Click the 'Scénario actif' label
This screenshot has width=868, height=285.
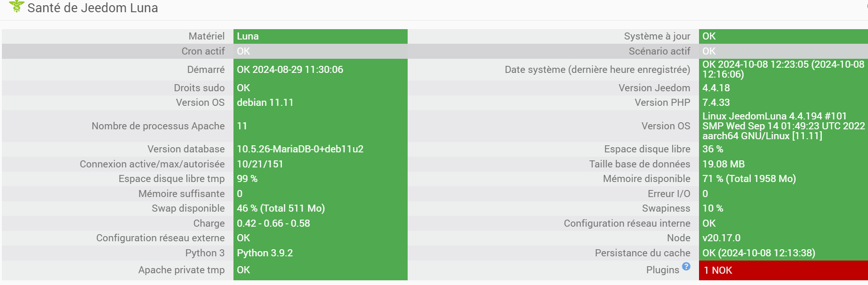pyautogui.click(x=659, y=51)
